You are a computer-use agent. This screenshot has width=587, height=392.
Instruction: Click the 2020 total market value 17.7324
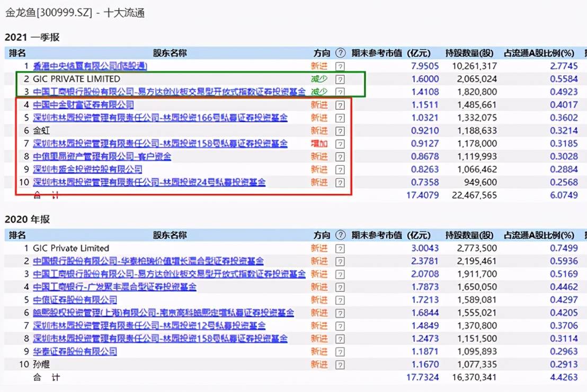pyautogui.click(x=423, y=377)
